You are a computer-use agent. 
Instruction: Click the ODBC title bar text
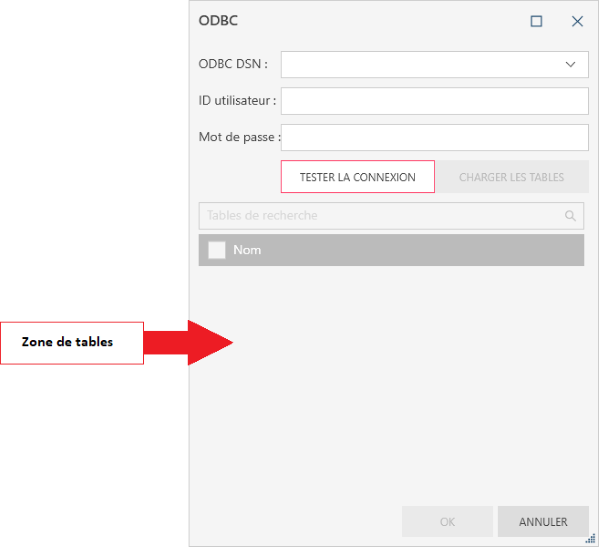click(218, 21)
